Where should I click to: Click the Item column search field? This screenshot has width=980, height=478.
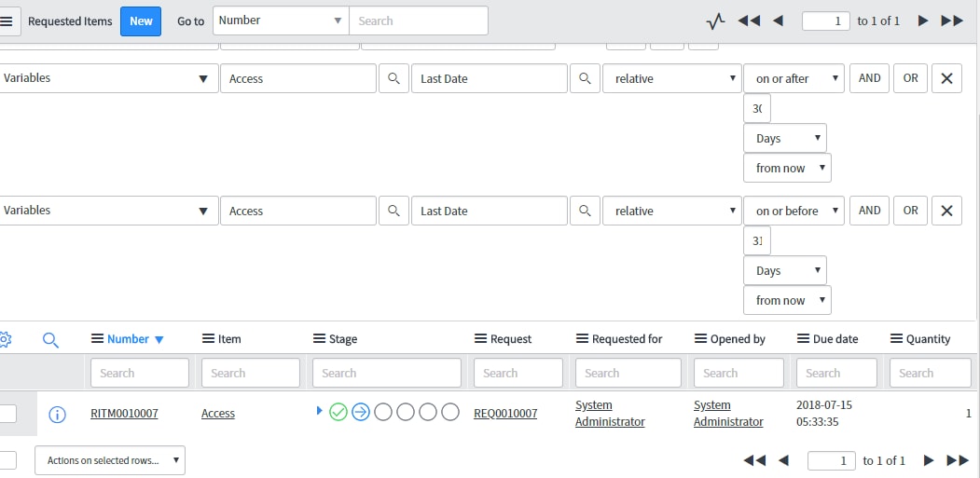tap(251, 373)
